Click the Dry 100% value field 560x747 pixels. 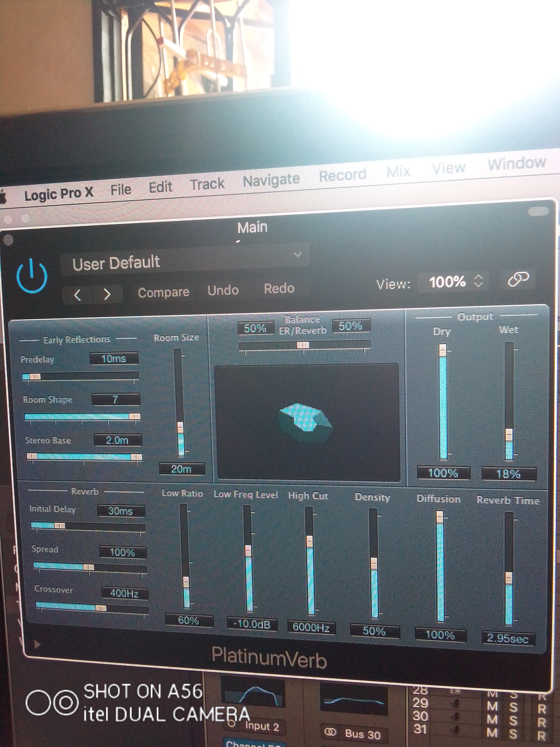click(x=443, y=473)
